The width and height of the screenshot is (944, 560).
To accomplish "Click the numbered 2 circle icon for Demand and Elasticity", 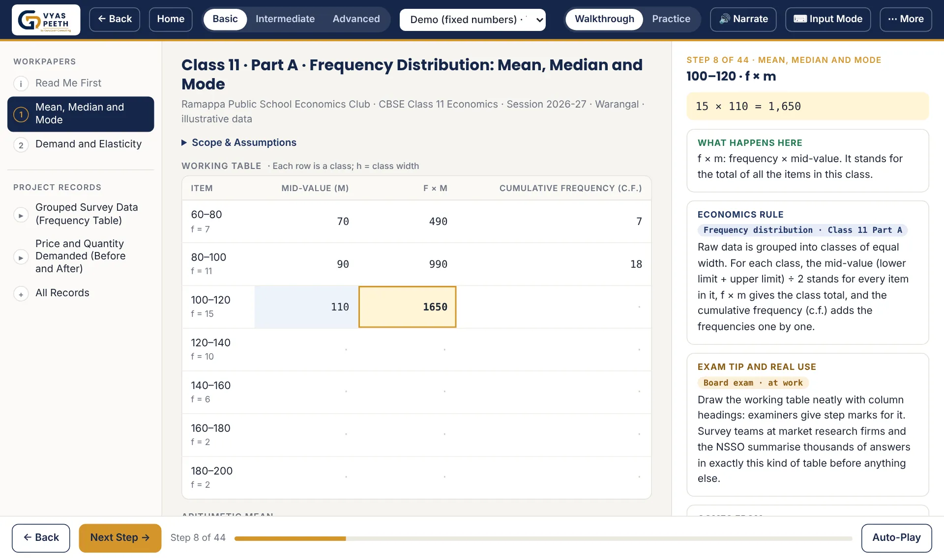I will pyautogui.click(x=21, y=145).
